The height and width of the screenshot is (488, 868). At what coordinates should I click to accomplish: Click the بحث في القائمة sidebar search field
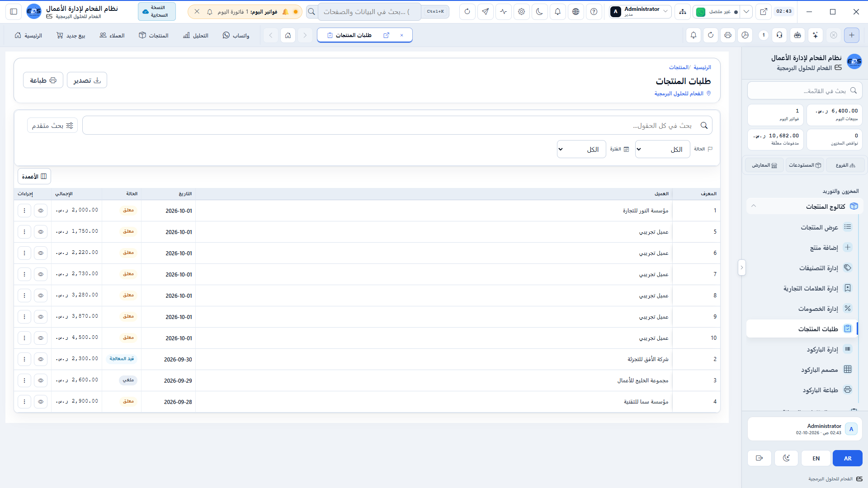click(x=805, y=91)
